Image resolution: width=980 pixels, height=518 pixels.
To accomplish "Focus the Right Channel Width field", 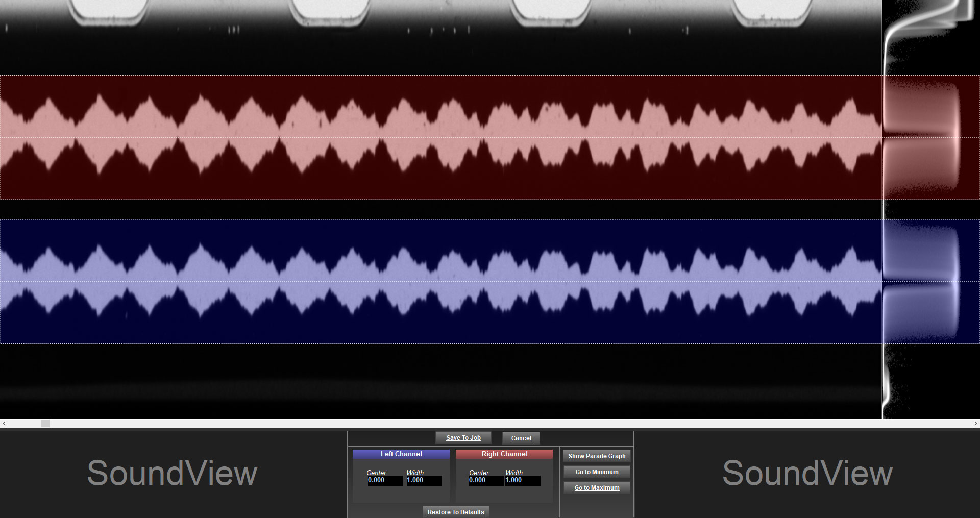I will pos(522,480).
